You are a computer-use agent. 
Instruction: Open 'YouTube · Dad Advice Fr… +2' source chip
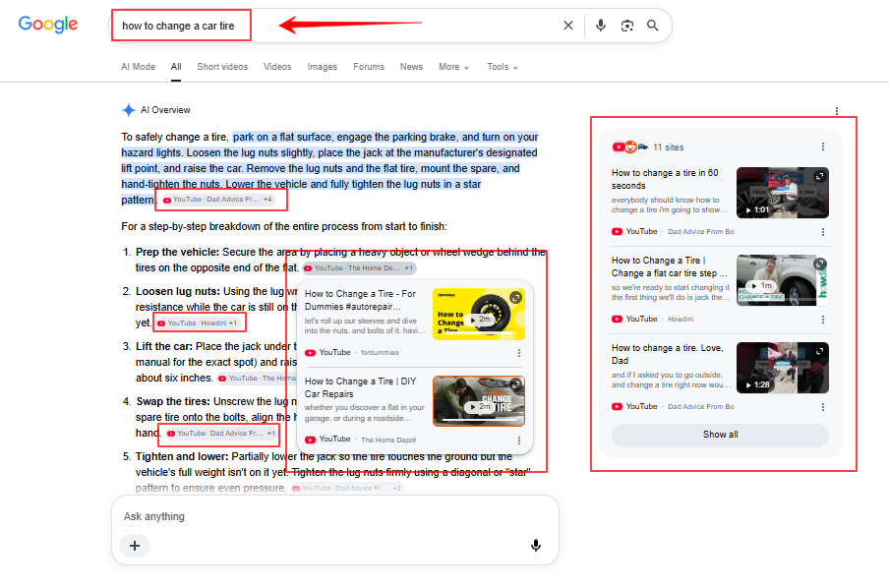click(x=346, y=489)
